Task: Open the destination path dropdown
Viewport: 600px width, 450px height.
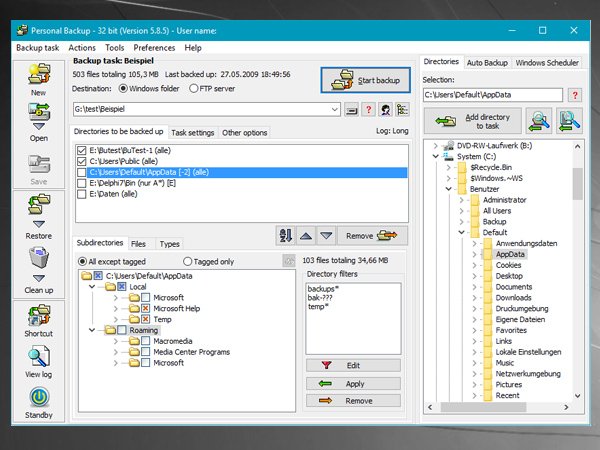Action: click(335, 109)
